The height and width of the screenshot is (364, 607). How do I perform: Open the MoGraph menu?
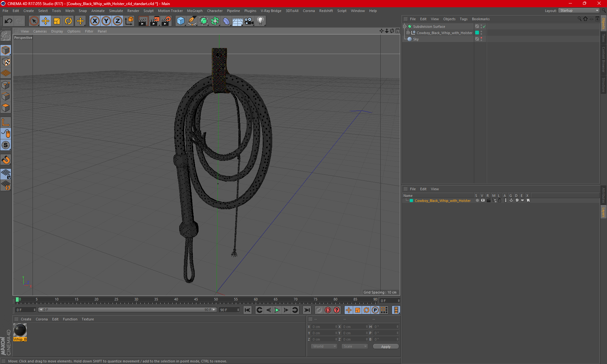pos(195,11)
